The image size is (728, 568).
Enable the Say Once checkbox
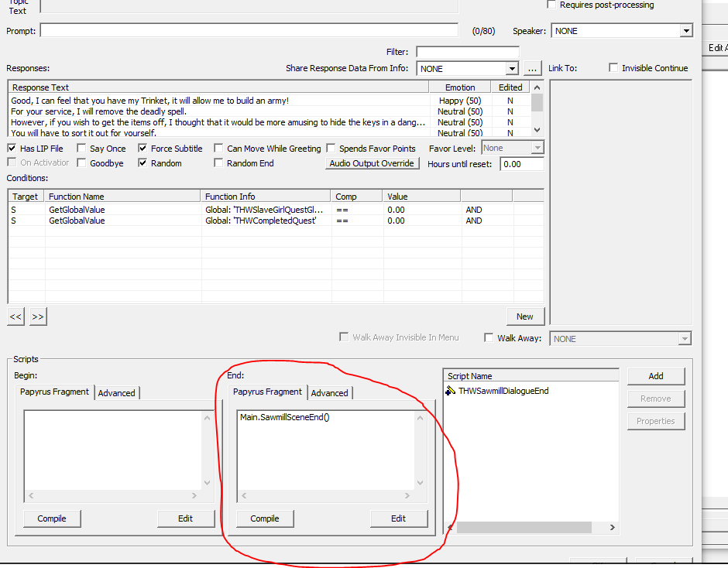pos(81,148)
